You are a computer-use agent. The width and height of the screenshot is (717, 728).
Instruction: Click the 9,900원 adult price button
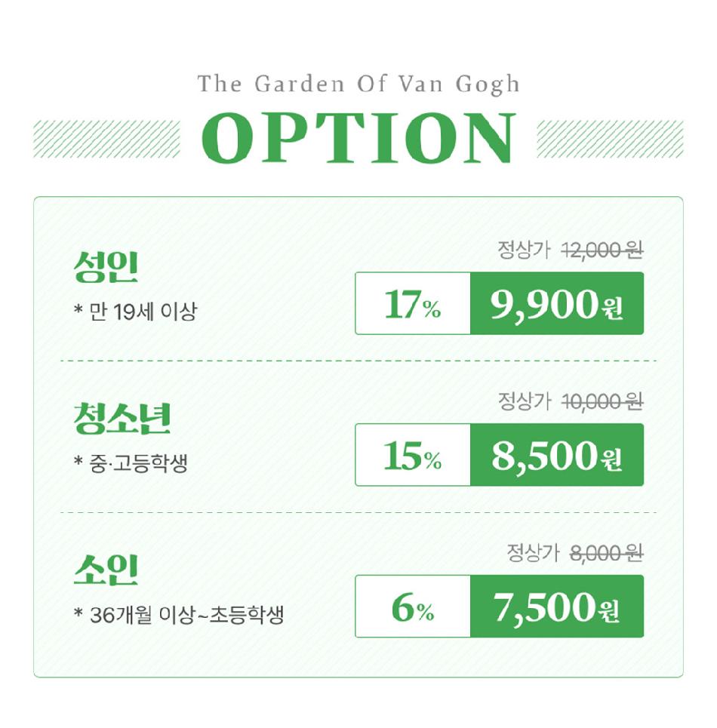(557, 303)
